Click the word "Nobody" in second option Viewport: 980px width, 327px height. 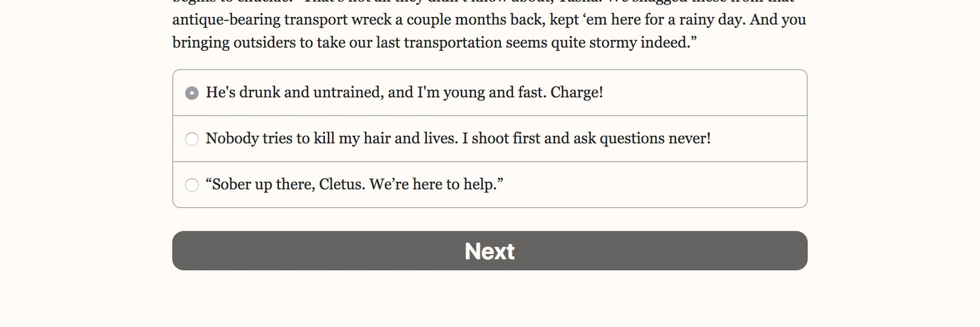pyautogui.click(x=232, y=139)
